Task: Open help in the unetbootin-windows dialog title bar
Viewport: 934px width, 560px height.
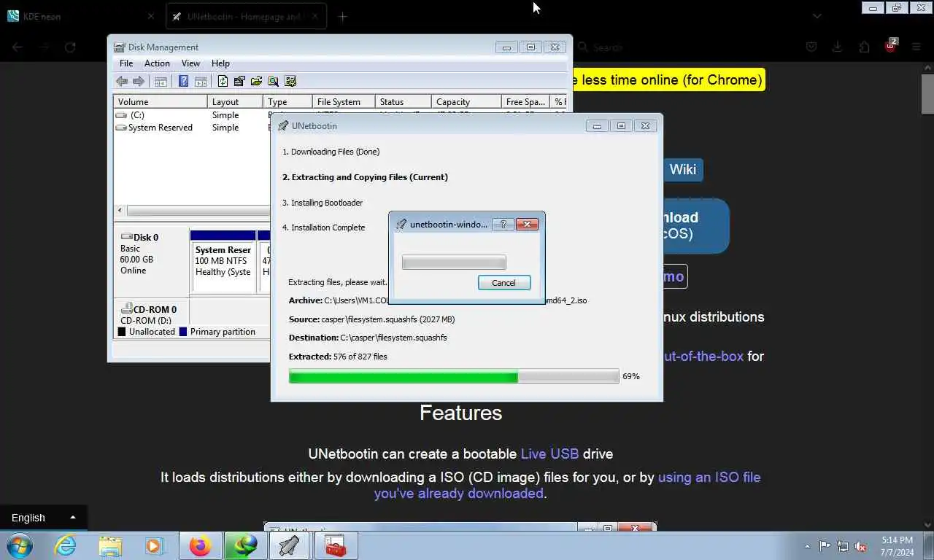Action: [503, 224]
